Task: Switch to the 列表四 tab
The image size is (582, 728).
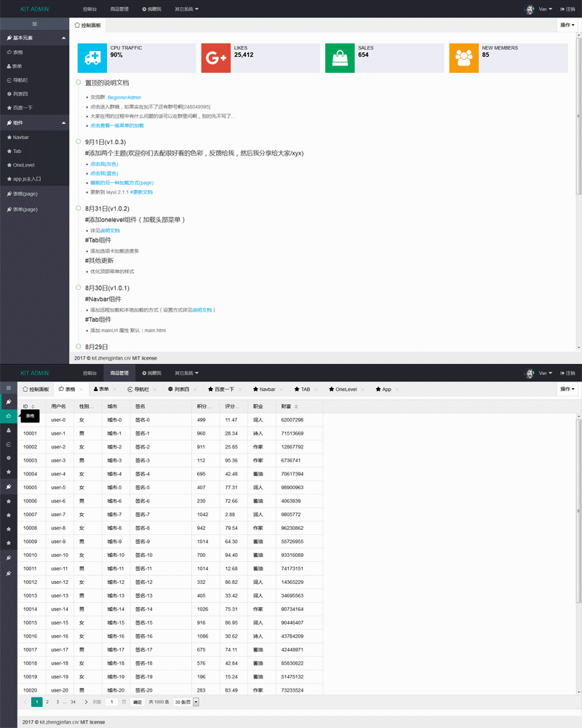Action: click(178, 389)
